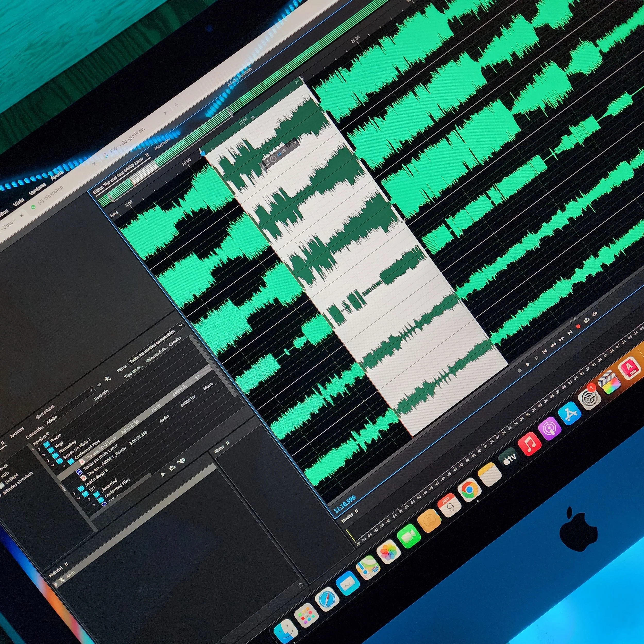Collapse the Sesión sin título 1 folder

click(x=53, y=465)
